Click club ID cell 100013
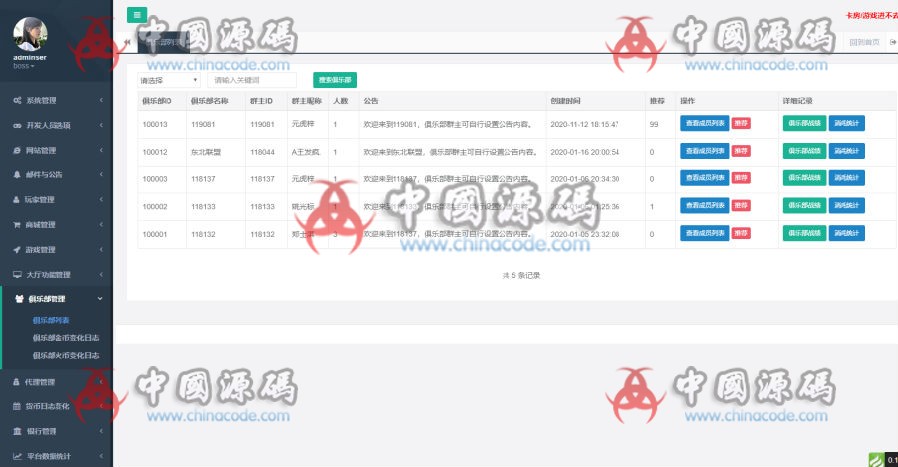 155,124
